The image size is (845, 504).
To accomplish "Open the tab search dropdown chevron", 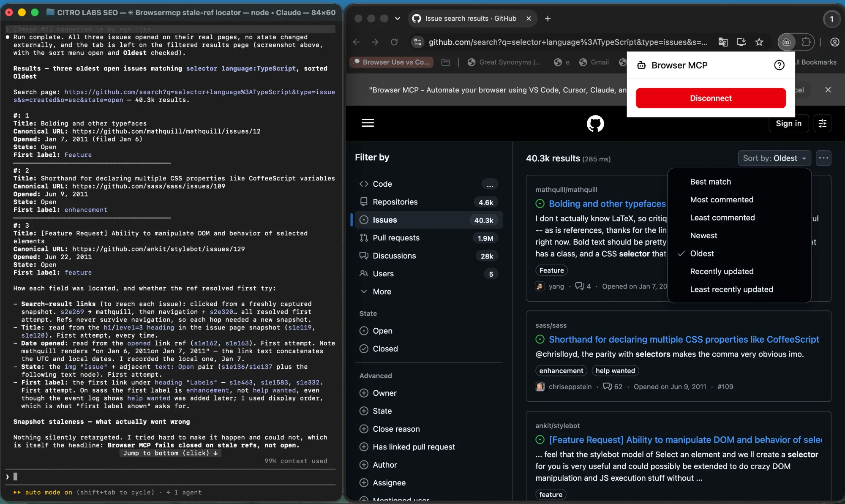I will coord(397,18).
